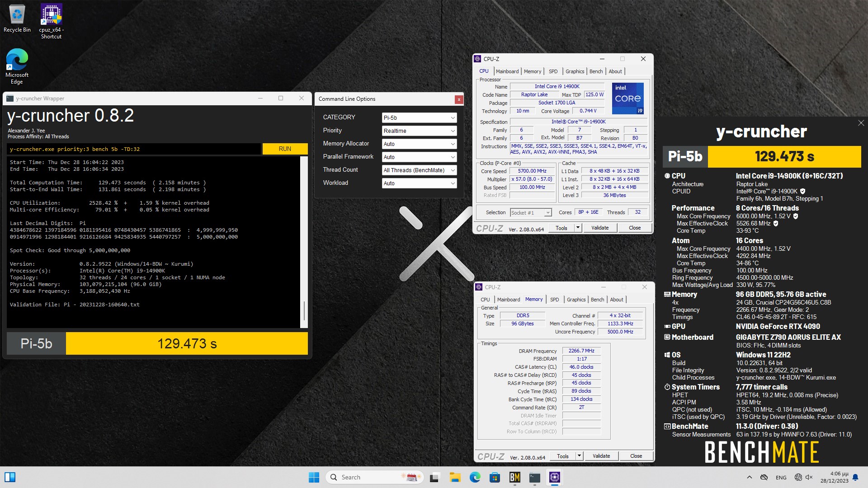868x488 pixels.
Task: Expand the Tools arrow in top CPU-Z
Action: point(578,228)
